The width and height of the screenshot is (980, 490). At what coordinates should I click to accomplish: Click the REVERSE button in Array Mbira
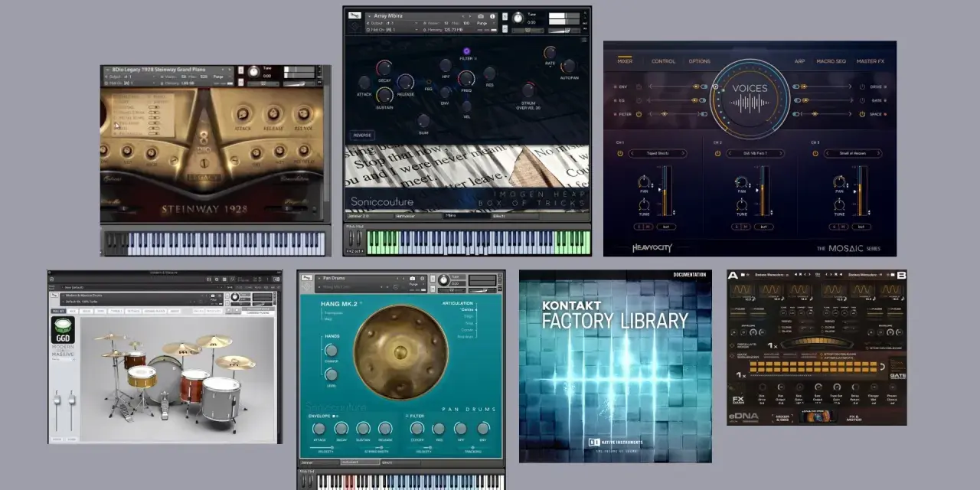click(x=362, y=136)
